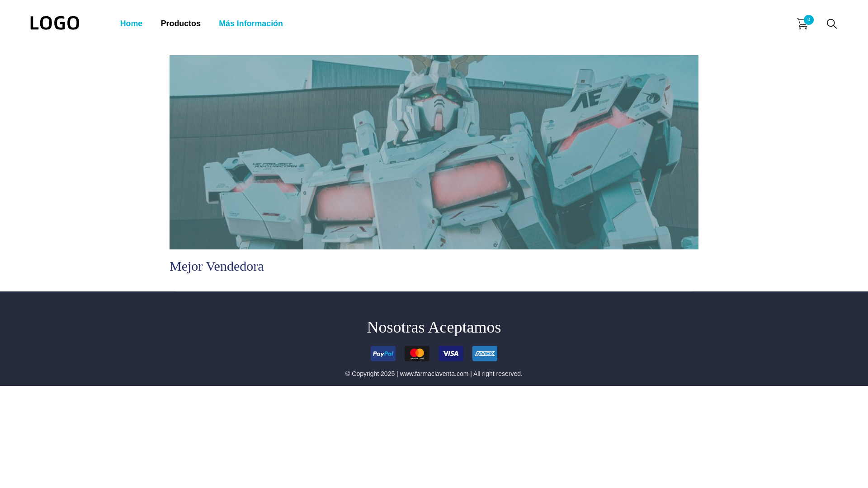Viewport: 868px width, 488px height.
Task: Click the robot banner image
Action: [434, 152]
